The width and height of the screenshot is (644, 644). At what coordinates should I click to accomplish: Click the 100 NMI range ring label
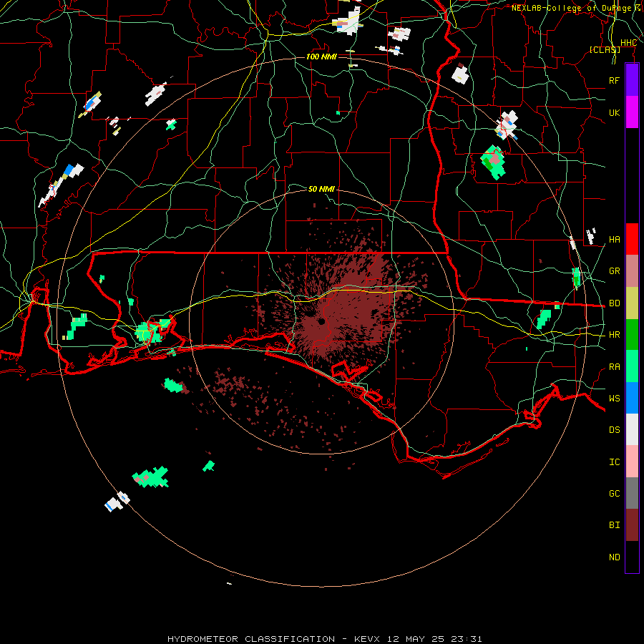321,57
